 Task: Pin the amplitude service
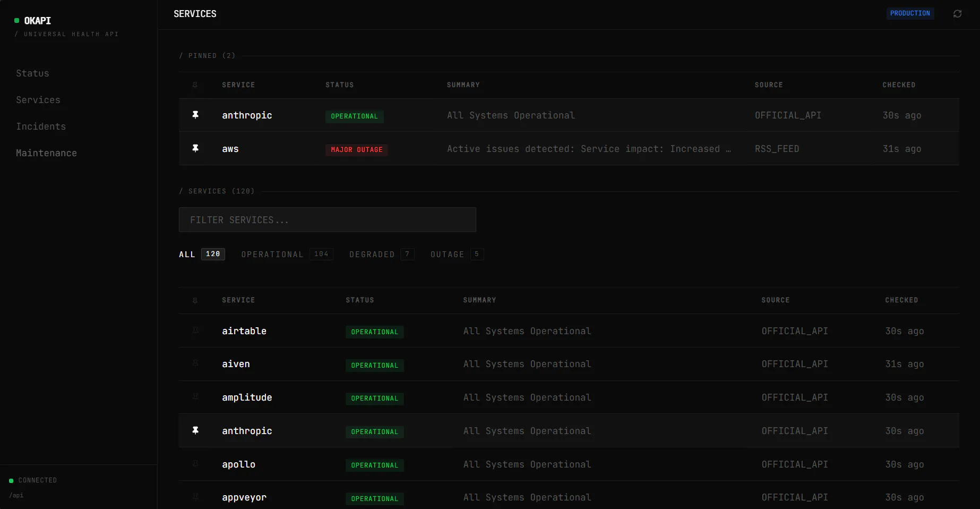(x=195, y=397)
